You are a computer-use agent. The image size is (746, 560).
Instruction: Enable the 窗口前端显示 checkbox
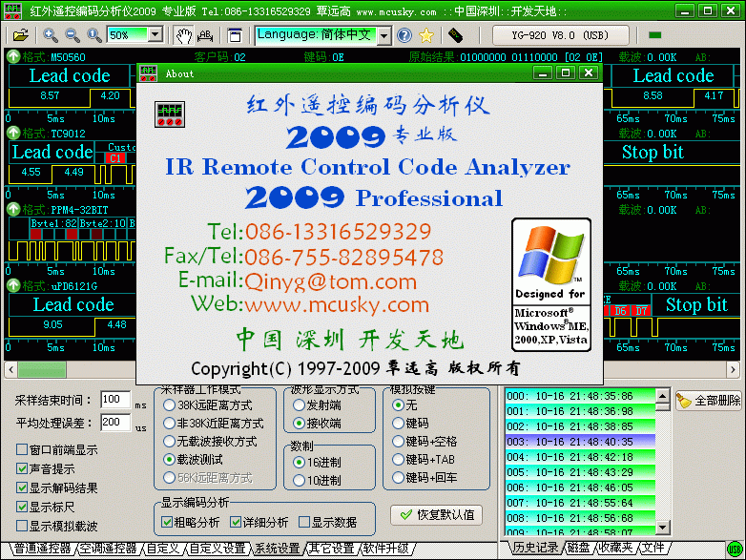(22, 449)
